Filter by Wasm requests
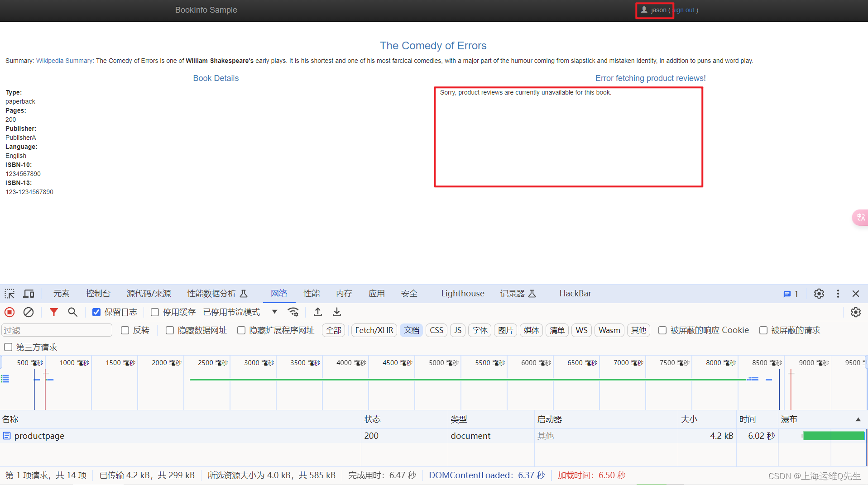 pos(609,330)
